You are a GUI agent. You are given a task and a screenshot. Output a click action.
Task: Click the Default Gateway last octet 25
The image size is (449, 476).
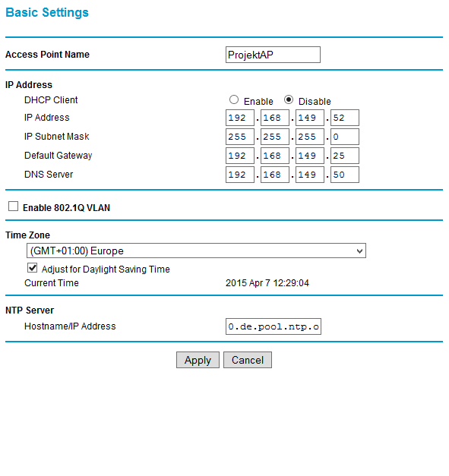[x=345, y=156]
